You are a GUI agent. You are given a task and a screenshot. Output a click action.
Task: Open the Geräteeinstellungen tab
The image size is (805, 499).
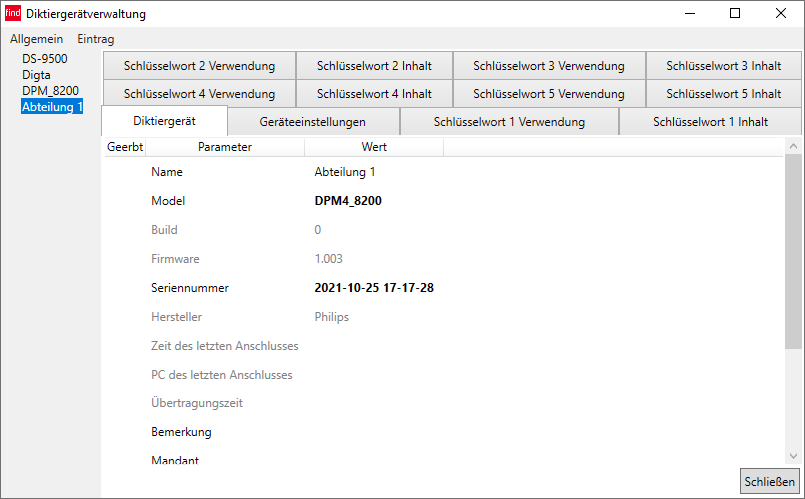[x=313, y=122]
